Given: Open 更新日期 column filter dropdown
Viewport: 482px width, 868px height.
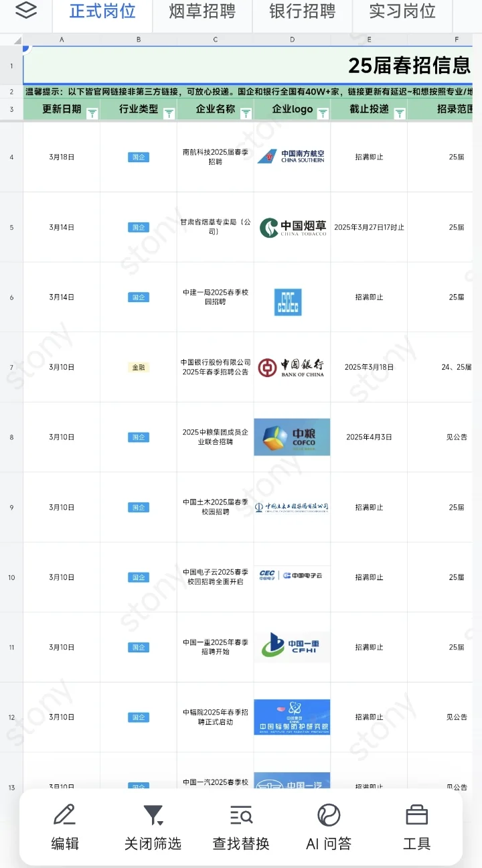Looking at the screenshot, I should click(92, 114).
